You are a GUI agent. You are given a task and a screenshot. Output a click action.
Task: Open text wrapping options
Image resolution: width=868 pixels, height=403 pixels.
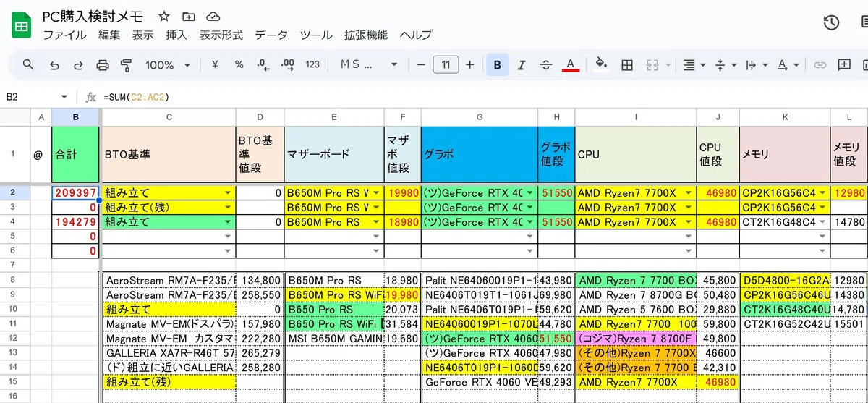point(755,65)
